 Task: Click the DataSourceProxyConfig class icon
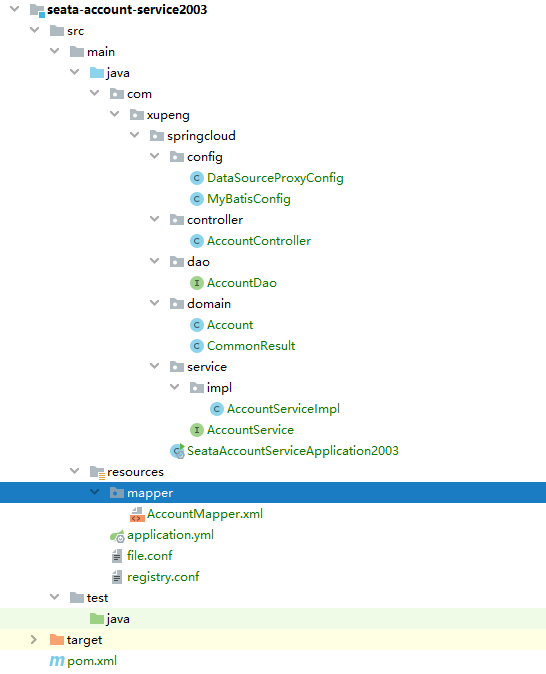point(196,178)
